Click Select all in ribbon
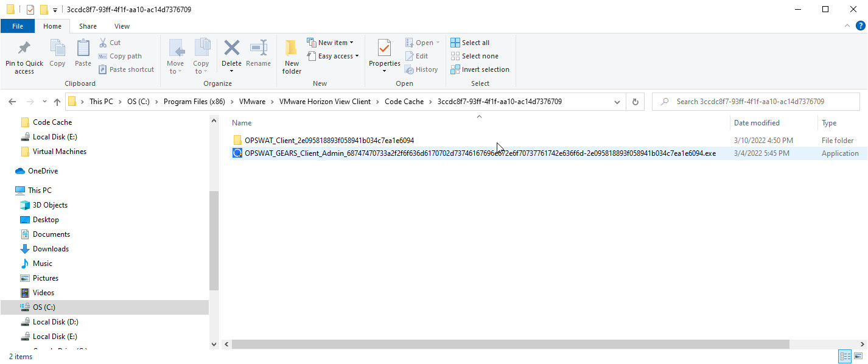868x364 pixels. click(470, 43)
